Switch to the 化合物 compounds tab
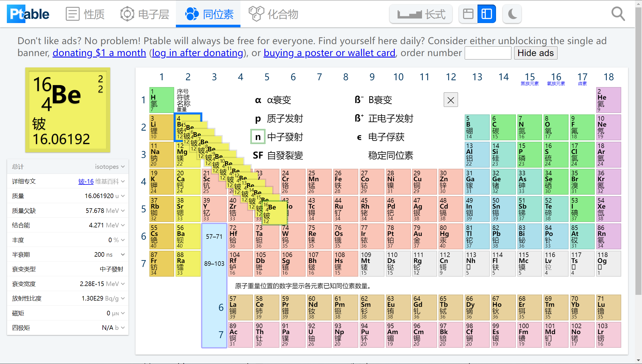Image resolution: width=642 pixels, height=364 pixels. (x=272, y=13)
